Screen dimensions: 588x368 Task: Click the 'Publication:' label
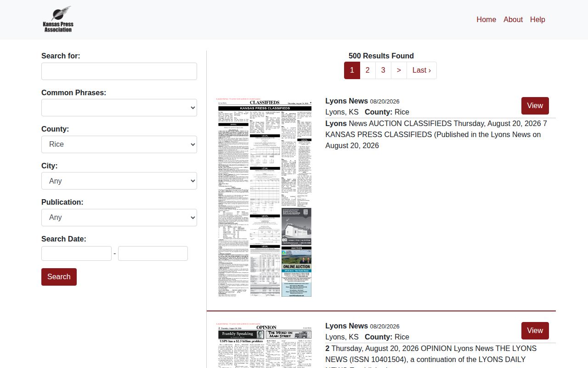coord(62,202)
